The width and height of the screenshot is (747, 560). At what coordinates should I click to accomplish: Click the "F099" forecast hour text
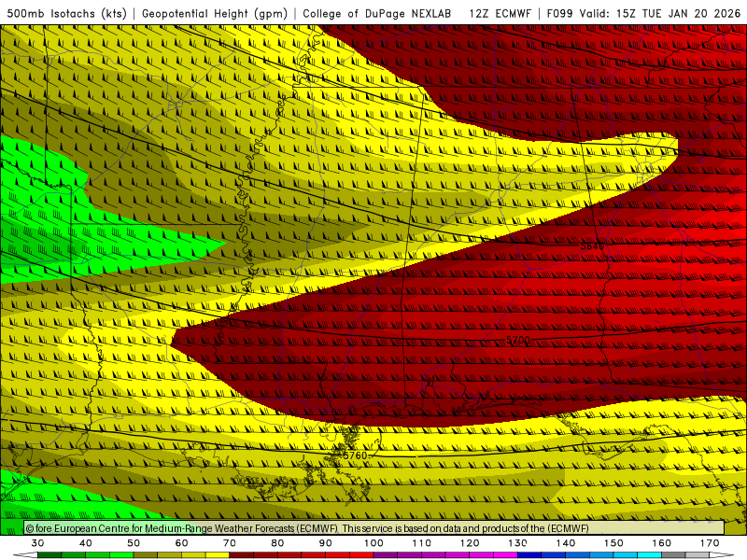coord(559,13)
